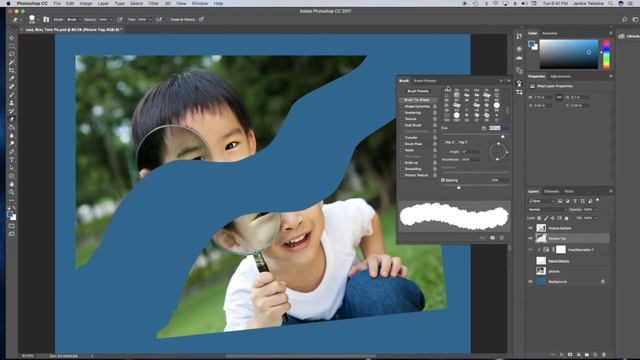Toggle Texture checkbox in Brush panel
The width and height of the screenshot is (640, 360).
coord(402,119)
